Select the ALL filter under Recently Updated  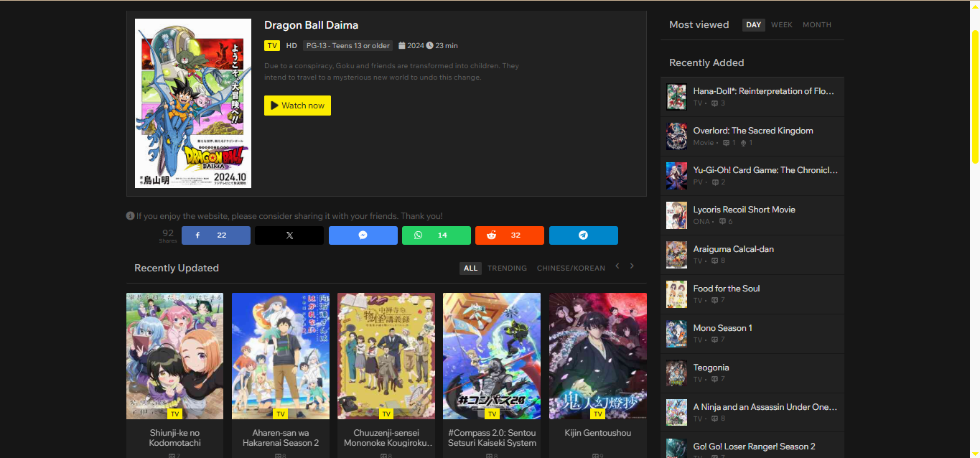point(470,268)
